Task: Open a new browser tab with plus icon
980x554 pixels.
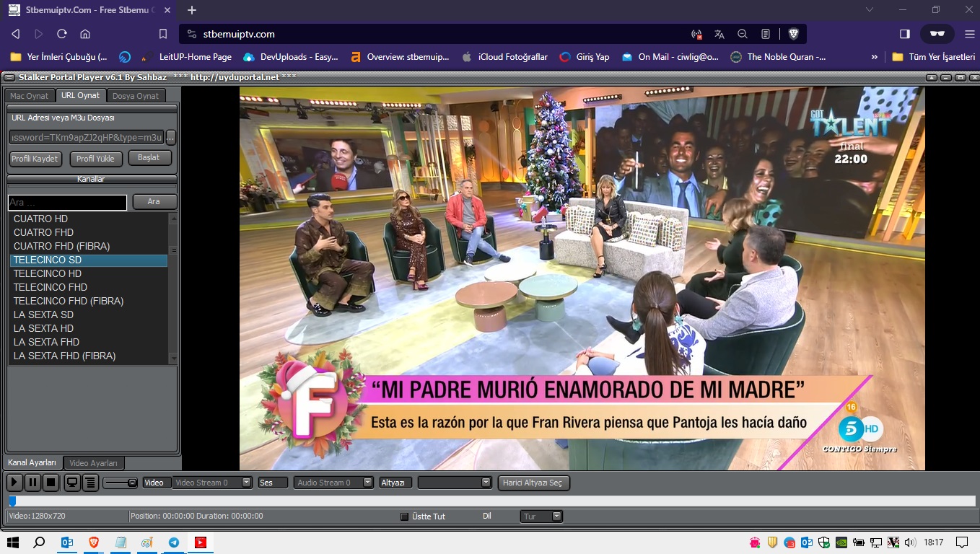Action: coord(192,10)
